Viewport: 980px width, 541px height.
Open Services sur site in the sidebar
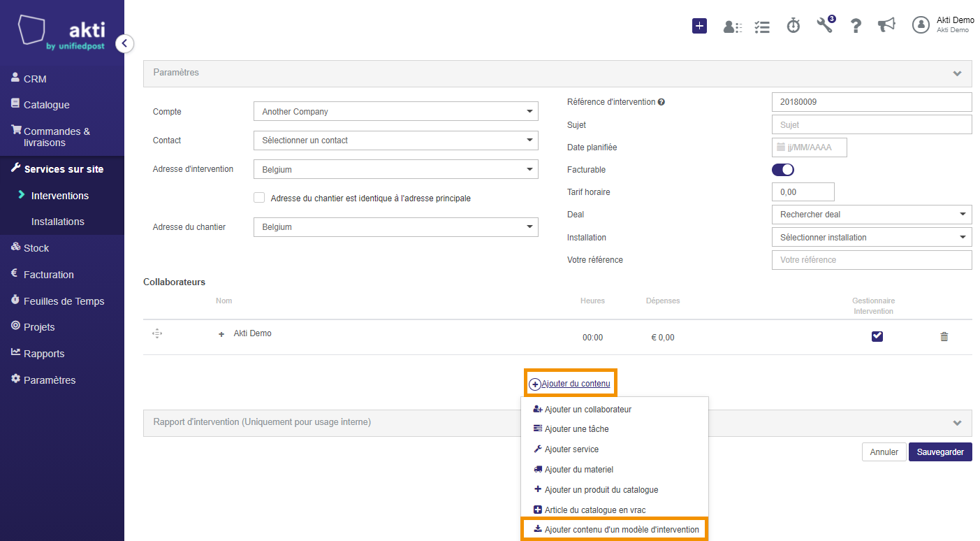(x=62, y=169)
